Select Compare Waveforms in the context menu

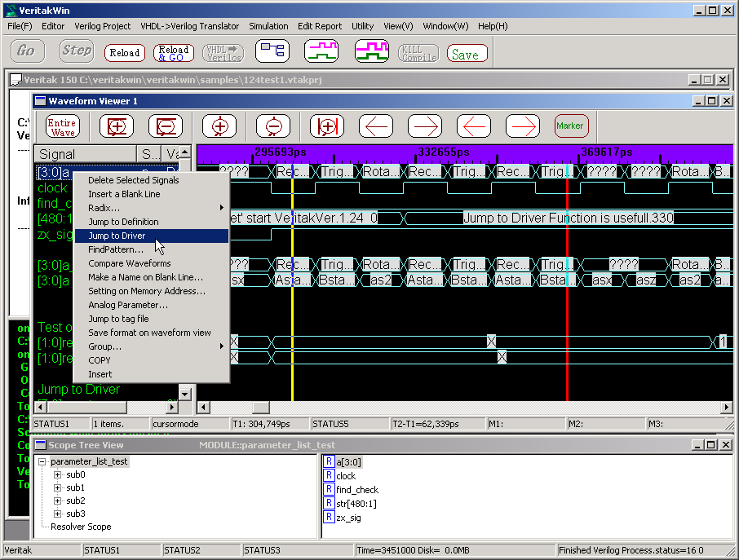(x=129, y=263)
